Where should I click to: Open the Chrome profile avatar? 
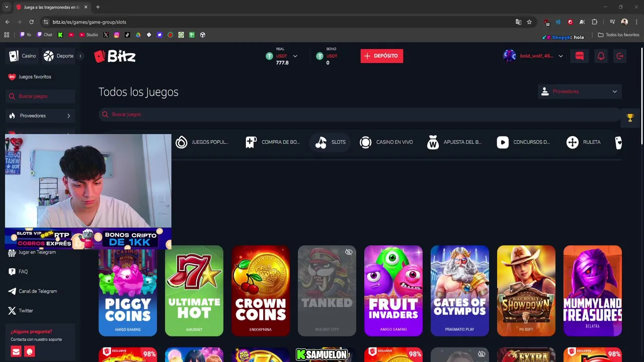click(624, 22)
